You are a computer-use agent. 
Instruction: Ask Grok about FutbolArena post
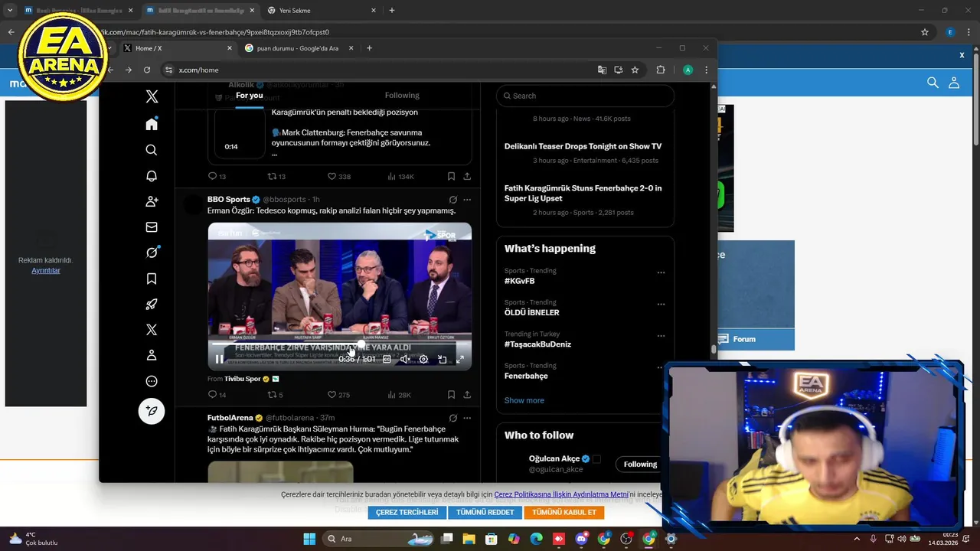(452, 418)
